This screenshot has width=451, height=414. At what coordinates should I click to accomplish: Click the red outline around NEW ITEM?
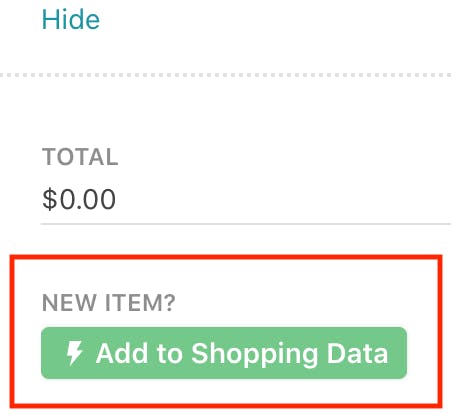tap(226, 257)
